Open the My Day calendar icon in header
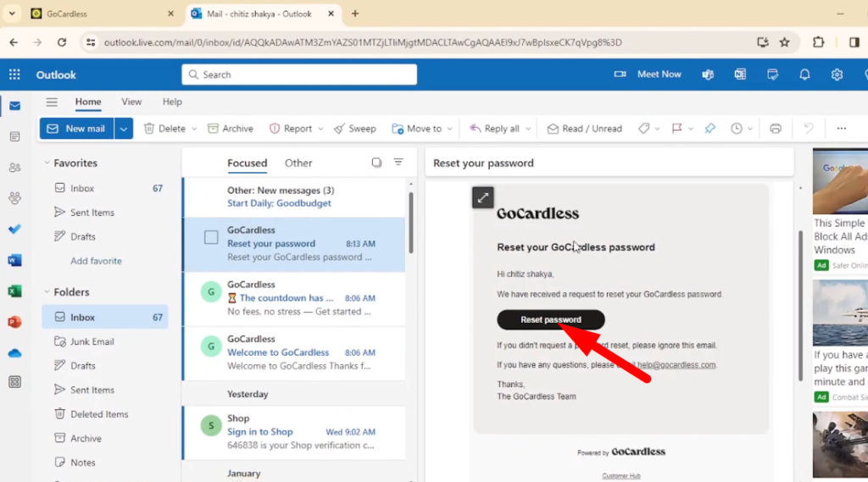 click(772, 75)
